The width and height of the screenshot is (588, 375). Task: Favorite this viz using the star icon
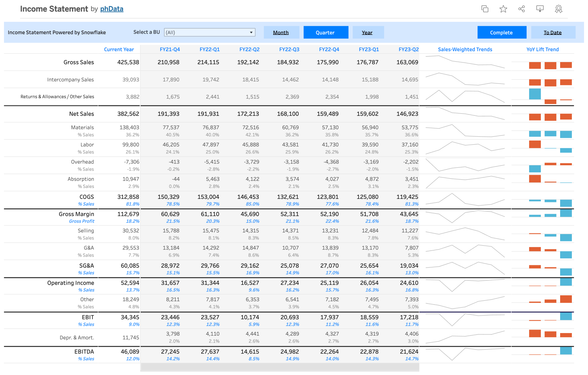503,9
